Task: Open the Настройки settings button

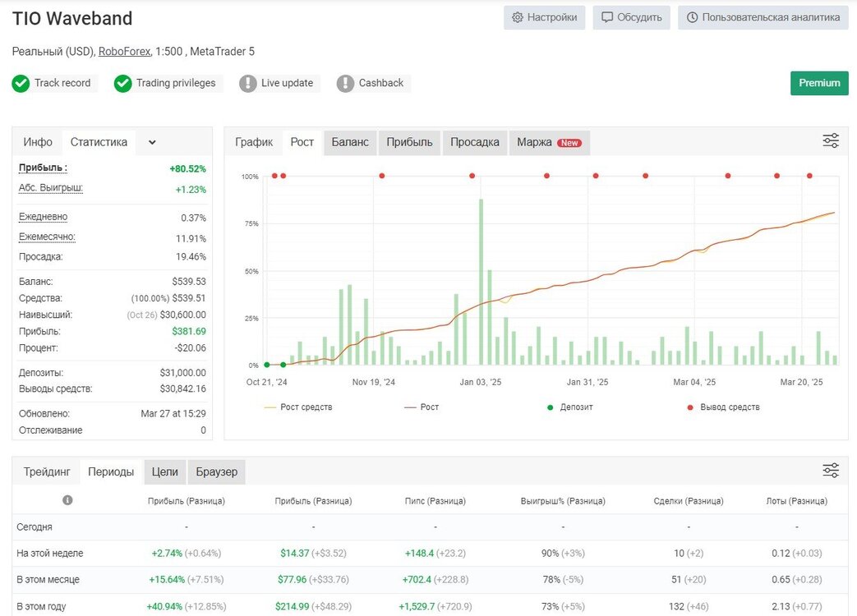Action: (x=545, y=17)
